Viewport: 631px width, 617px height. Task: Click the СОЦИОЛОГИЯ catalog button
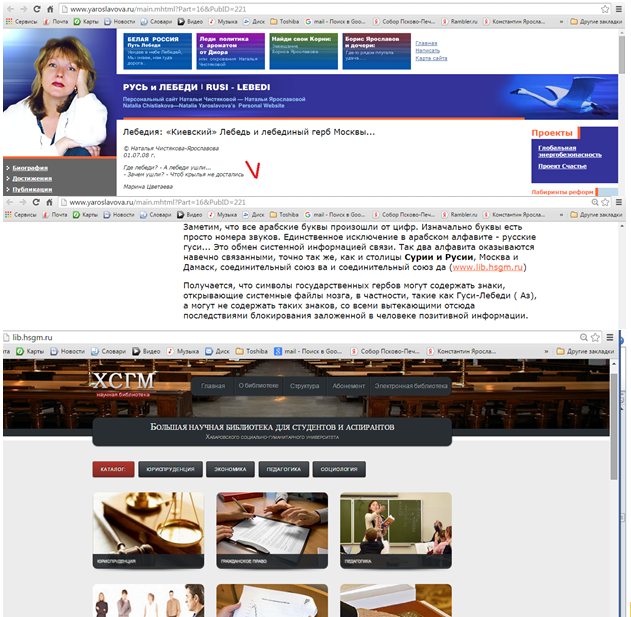coord(339,469)
